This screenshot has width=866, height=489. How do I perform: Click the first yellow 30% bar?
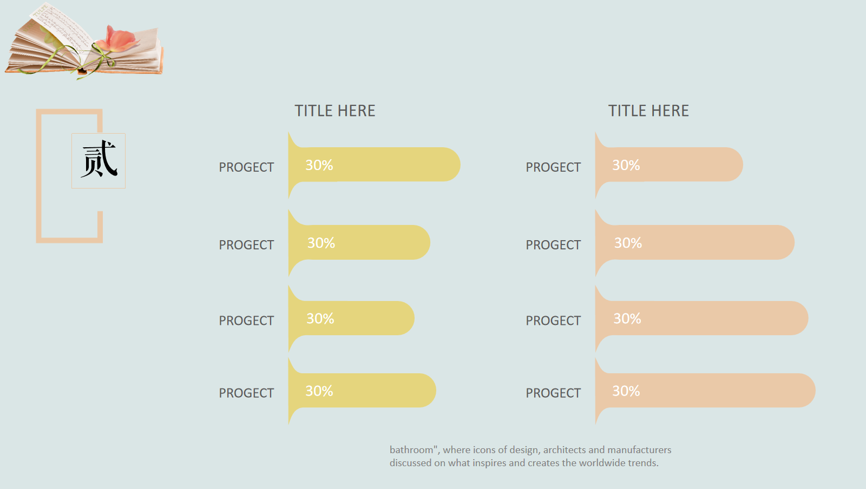pos(374,165)
